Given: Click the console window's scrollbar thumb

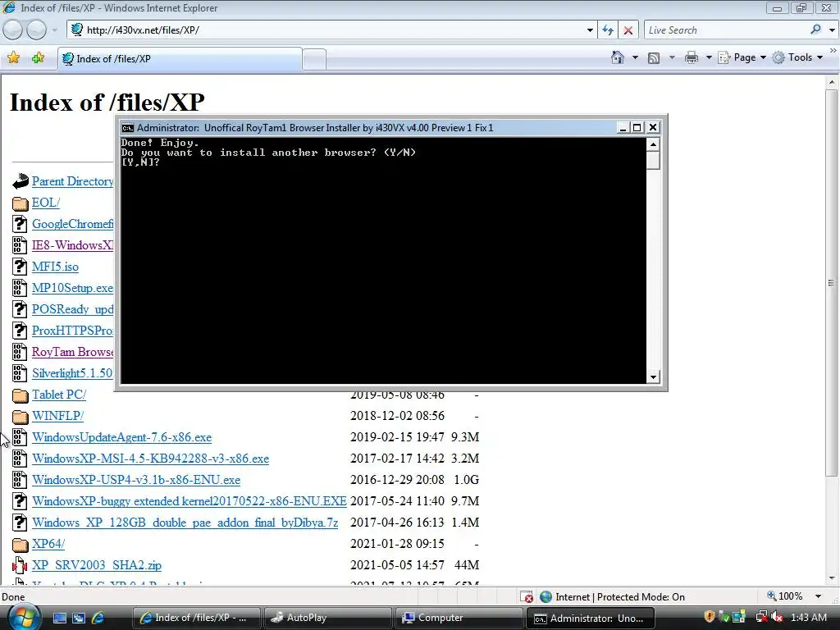Looking at the screenshot, I should click(653, 160).
